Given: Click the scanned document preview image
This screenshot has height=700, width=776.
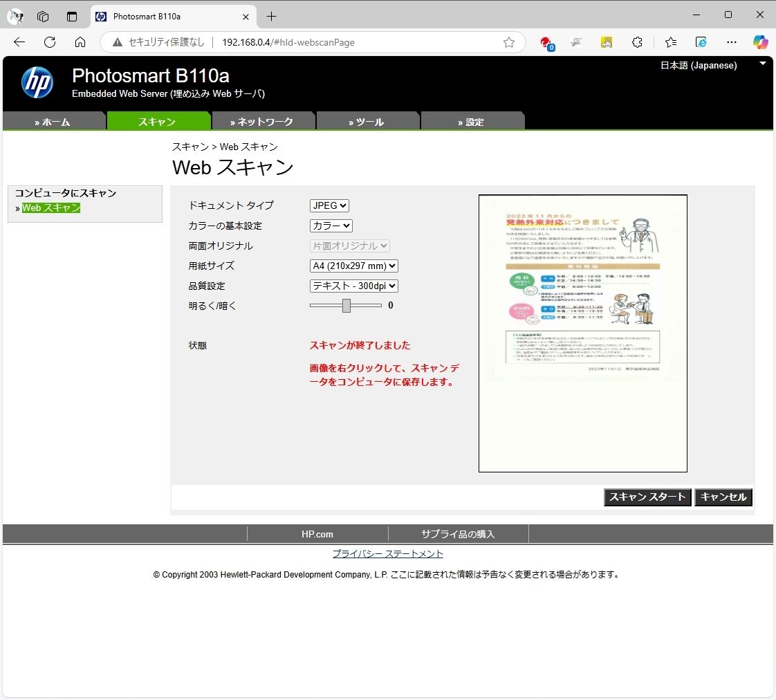Looking at the screenshot, I should (583, 333).
